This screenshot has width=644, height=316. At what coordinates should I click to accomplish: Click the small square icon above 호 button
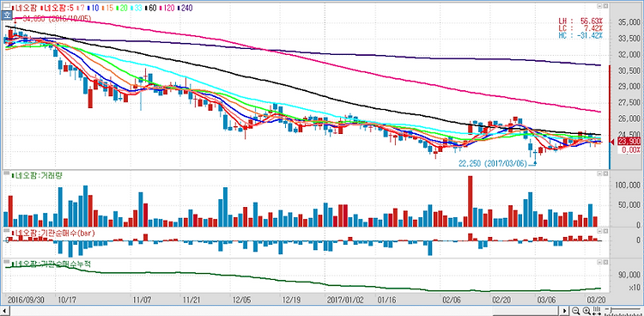click(x=7, y=6)
